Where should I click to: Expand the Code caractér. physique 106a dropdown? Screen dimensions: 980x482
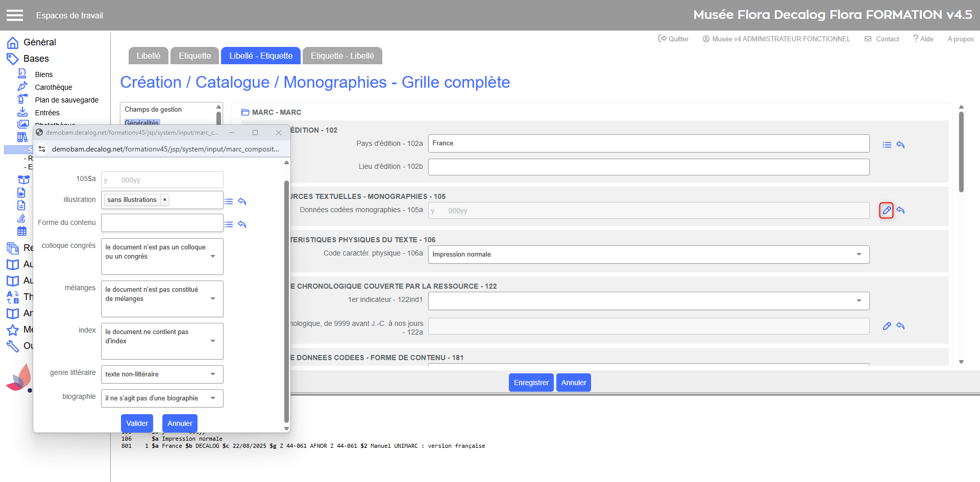point(859,254)
